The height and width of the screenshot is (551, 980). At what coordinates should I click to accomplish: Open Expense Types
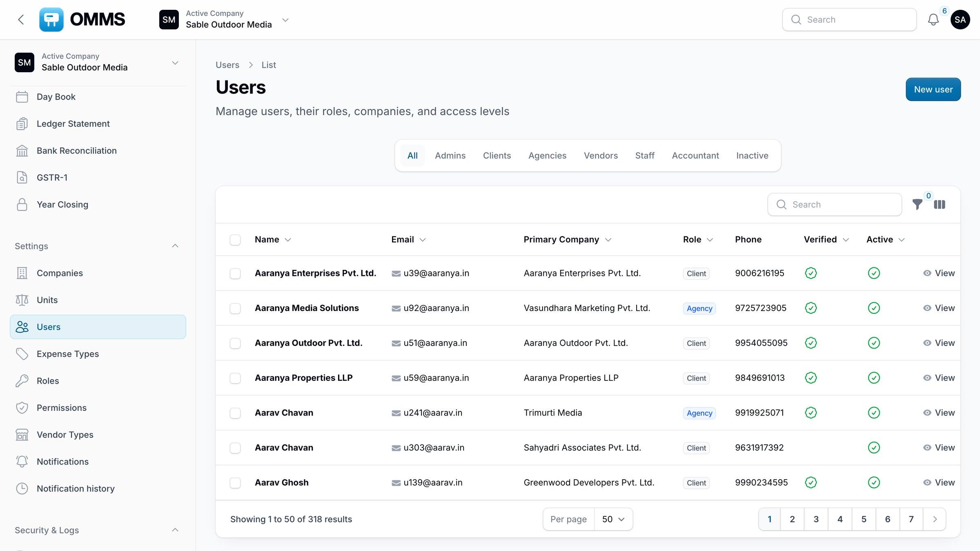point(98,354)
